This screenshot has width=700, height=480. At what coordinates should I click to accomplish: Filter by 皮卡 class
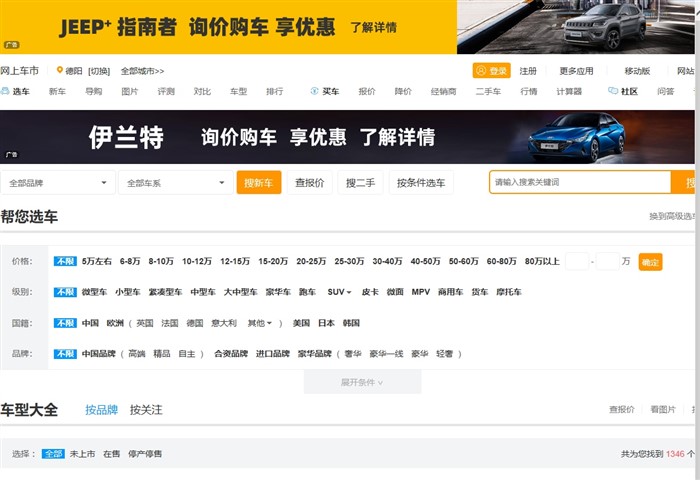pos(370,292)
